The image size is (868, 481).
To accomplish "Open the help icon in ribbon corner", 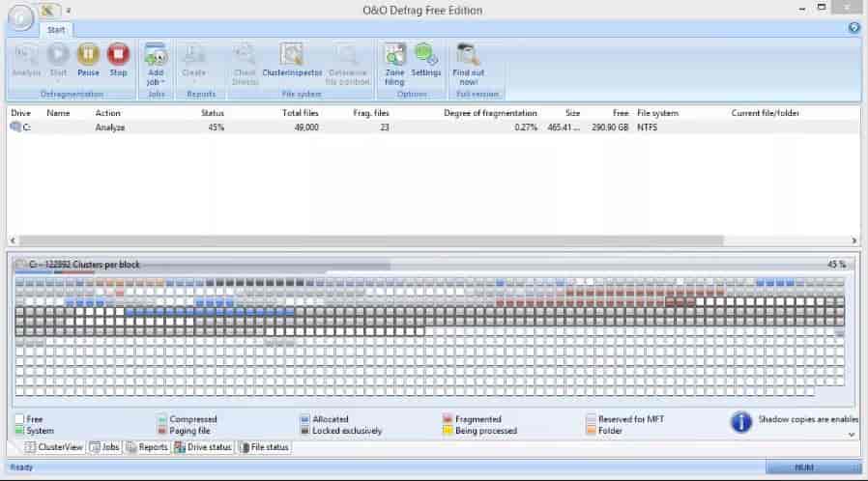I will 854,28.
